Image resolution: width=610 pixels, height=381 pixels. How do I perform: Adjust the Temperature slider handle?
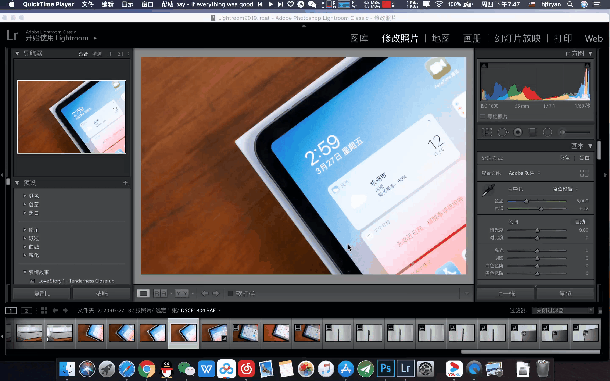pos(526,201)
